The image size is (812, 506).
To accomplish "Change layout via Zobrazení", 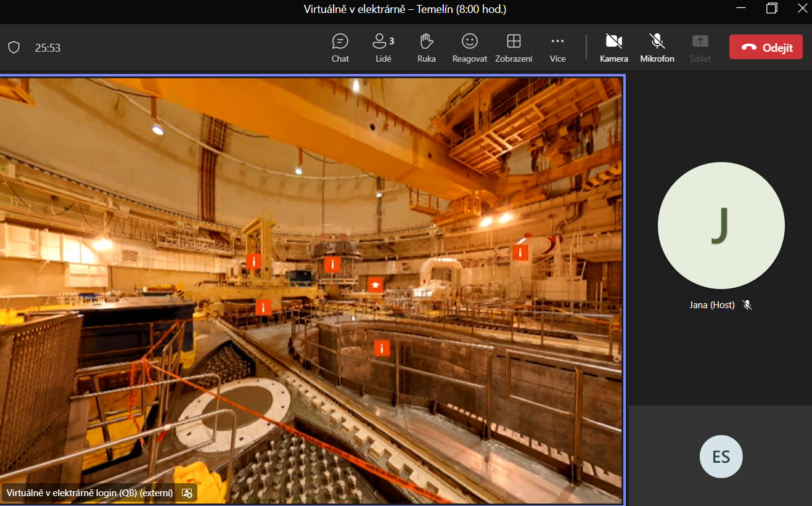I will click(514, 48).
